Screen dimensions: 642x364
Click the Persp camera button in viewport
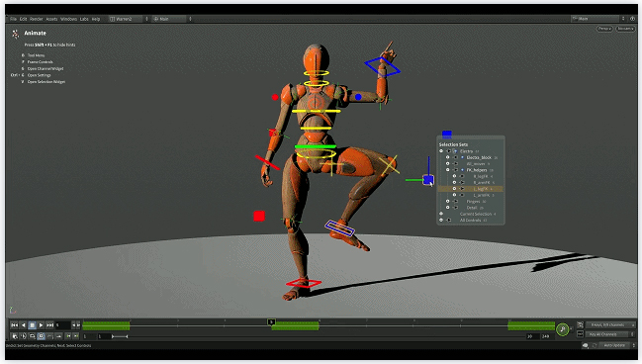[x=604, y=29]
